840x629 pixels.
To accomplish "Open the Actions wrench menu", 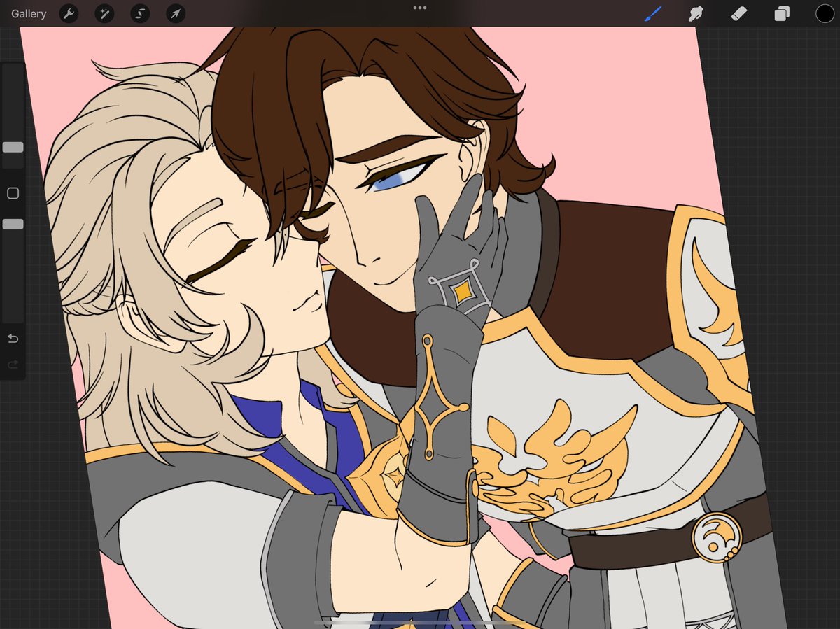I will tap(69, 13).
